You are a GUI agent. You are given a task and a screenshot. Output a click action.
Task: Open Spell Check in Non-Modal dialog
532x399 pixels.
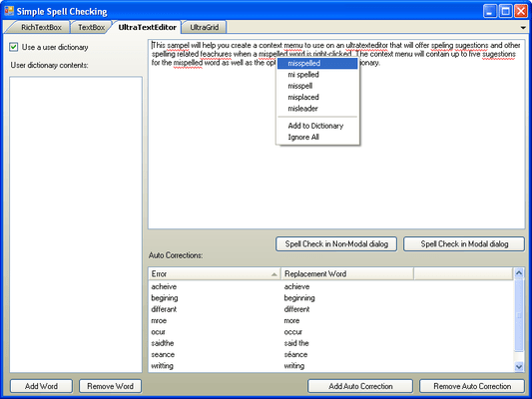[x=336, y=244]
